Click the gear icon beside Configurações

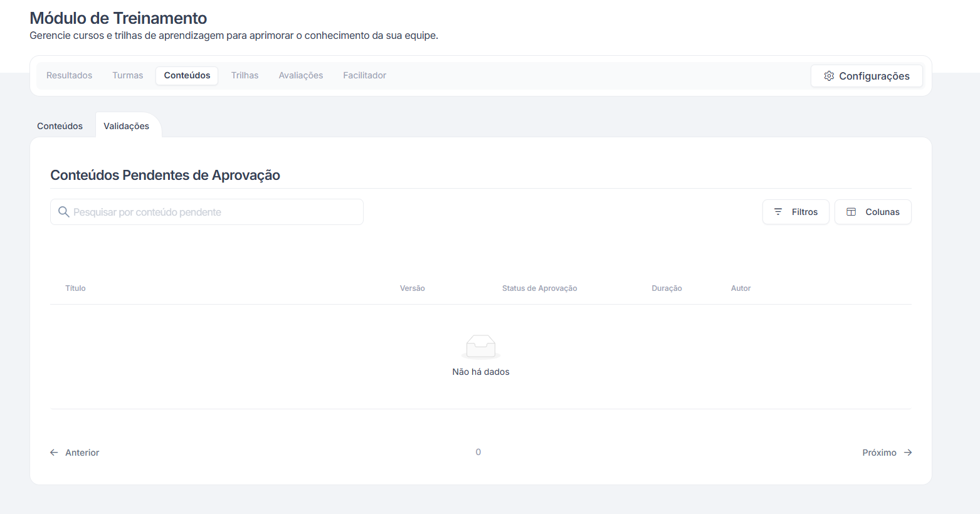coord(829,76)
